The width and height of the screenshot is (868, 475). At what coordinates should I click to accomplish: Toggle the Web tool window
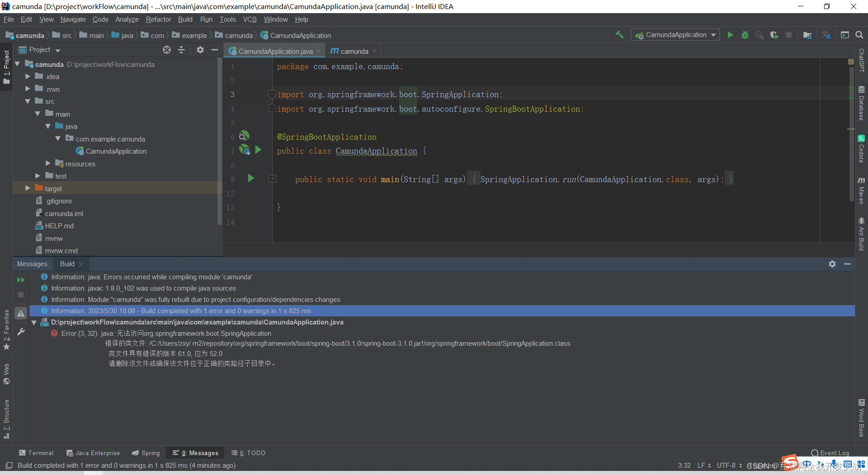tap(6, 374)
